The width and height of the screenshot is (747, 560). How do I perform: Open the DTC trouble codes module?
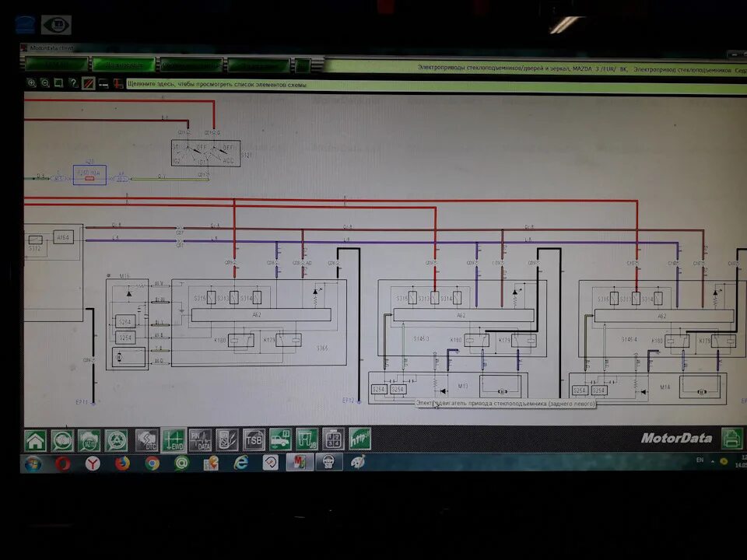[x=147, y=440]
